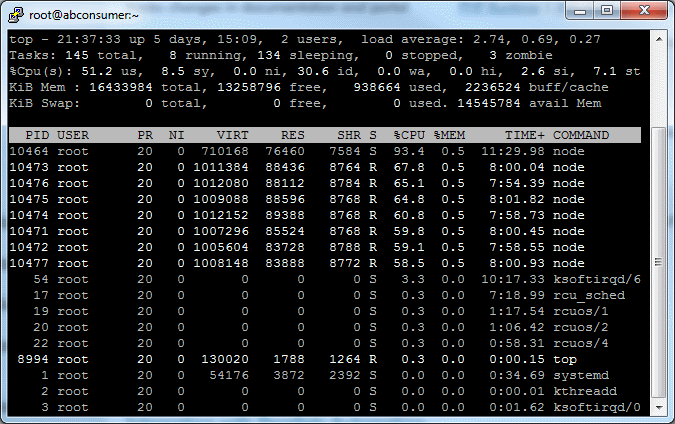The height and width of the screenshot is (424, 675).
Task: Click the %MEM column header
Action: click(449, 135)
